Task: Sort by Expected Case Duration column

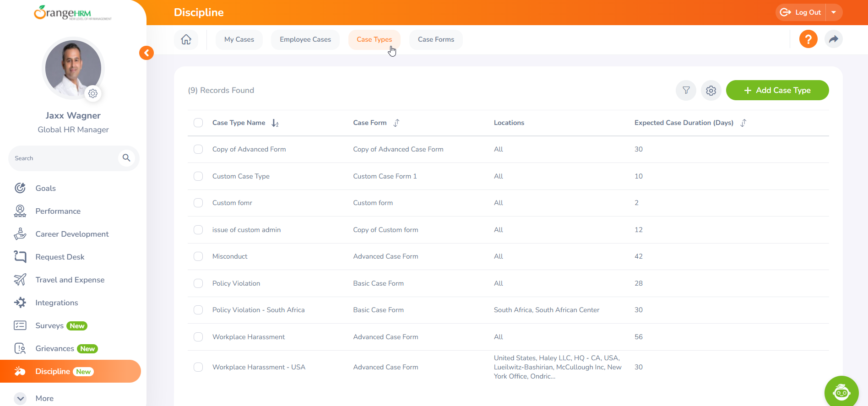Action: [x=743, y=123]
